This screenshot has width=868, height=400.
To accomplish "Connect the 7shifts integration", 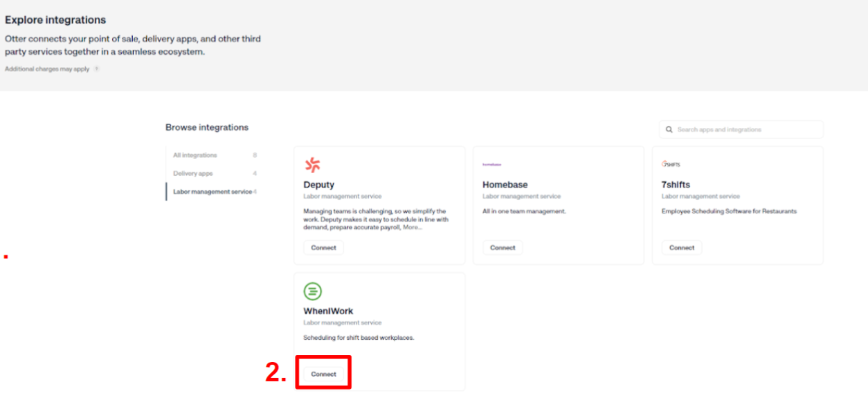I will click(682, 248).
